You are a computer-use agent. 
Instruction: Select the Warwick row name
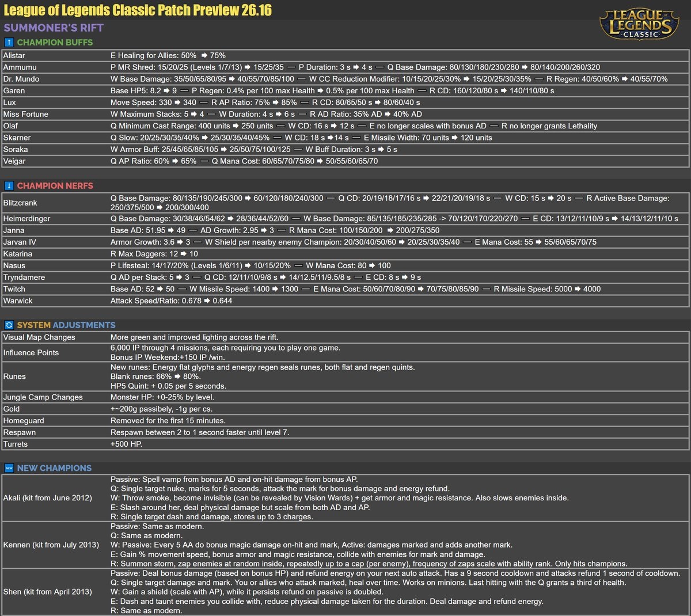coord(18,301)
